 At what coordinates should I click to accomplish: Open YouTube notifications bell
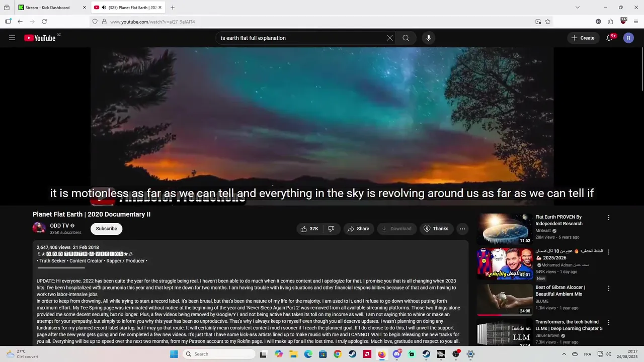click(x=609, y=38)
